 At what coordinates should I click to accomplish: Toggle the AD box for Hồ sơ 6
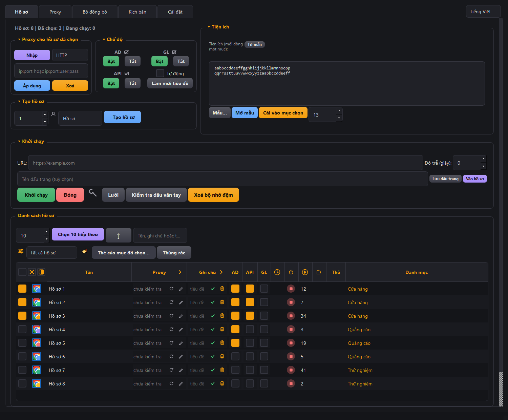click(x=235, y=356)
